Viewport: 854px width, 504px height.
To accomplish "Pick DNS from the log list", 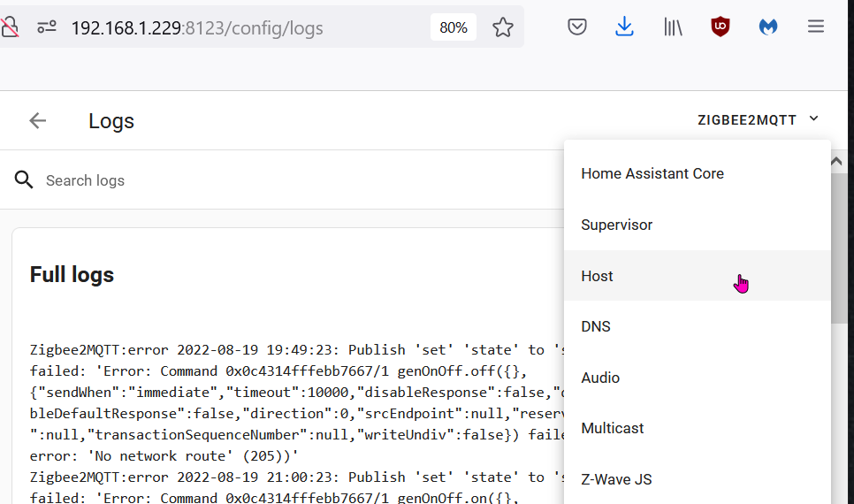I will pos(596,326).
